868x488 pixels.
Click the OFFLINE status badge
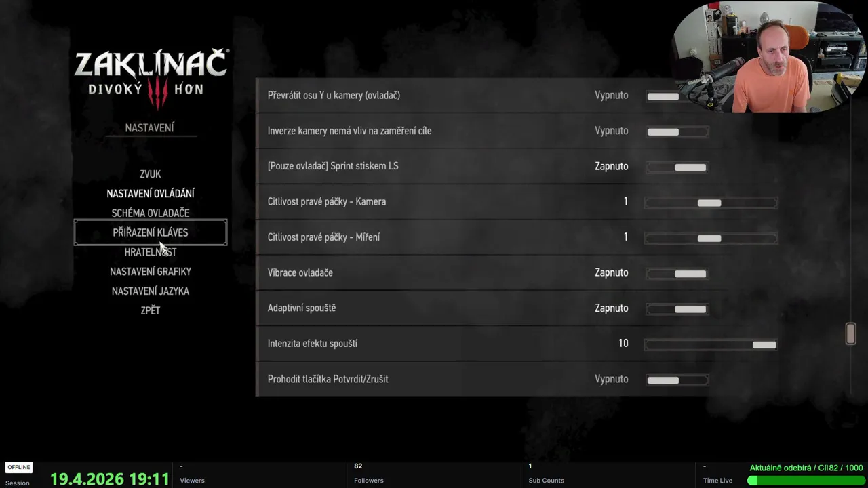click(19, 468)
